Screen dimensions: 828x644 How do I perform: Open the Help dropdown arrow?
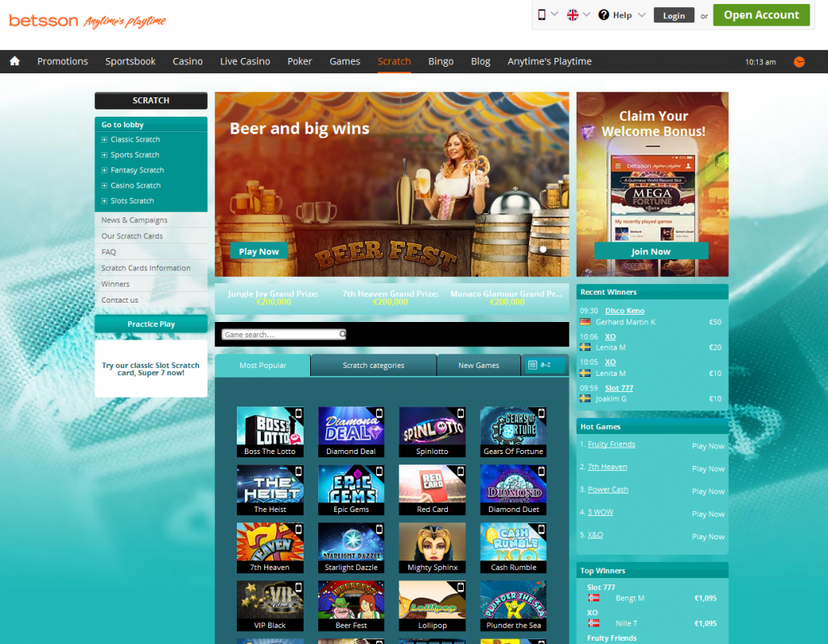click(x=642, y=14)
